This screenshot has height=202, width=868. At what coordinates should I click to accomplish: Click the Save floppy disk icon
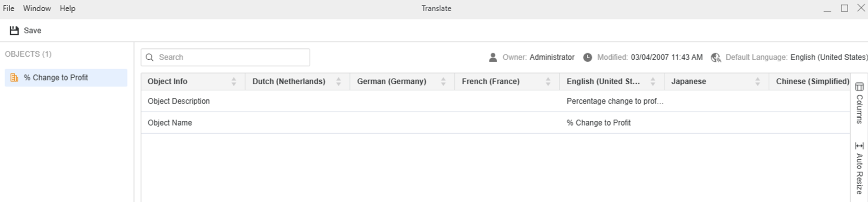pyautogui.click(x=14, y=31)
